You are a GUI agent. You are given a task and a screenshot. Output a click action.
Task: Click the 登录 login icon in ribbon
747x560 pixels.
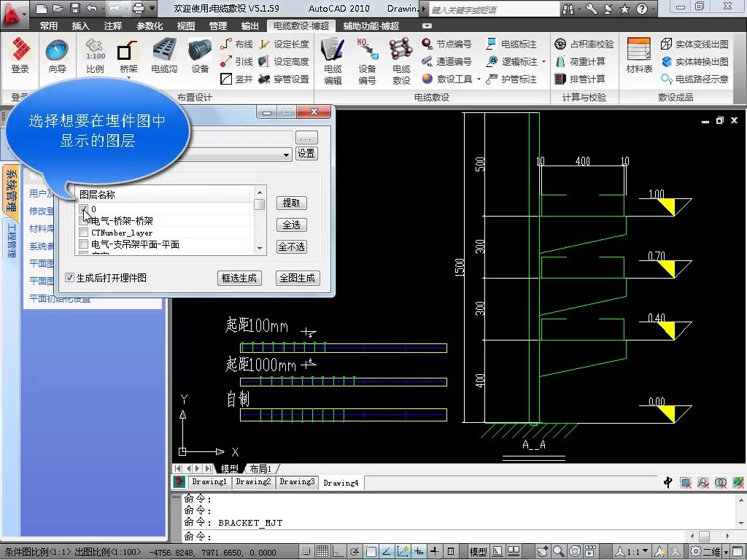click(x=20, y=56)
